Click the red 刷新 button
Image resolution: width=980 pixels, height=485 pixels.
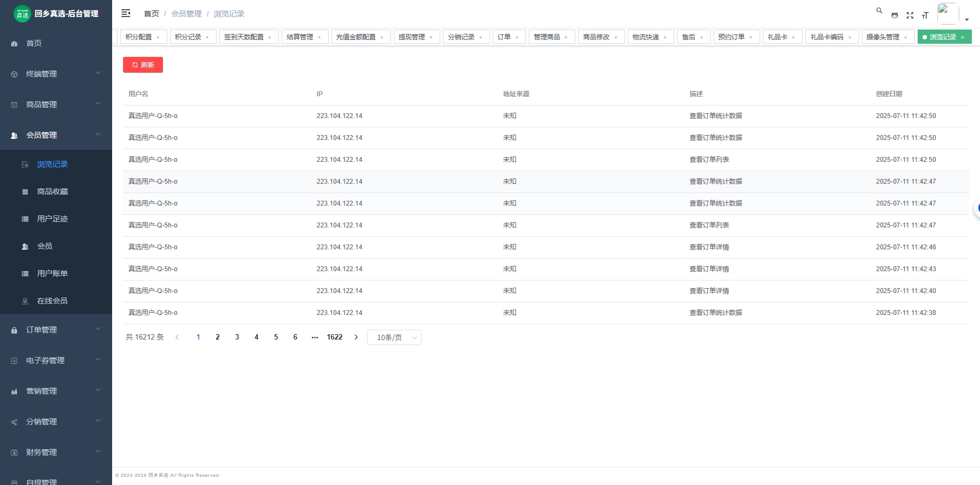[x=143, y=65]
